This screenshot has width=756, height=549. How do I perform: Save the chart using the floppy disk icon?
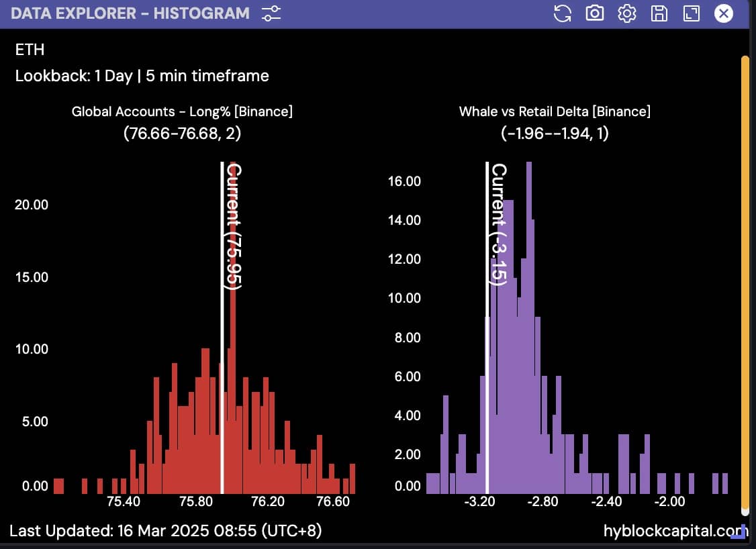click(659, 13)
